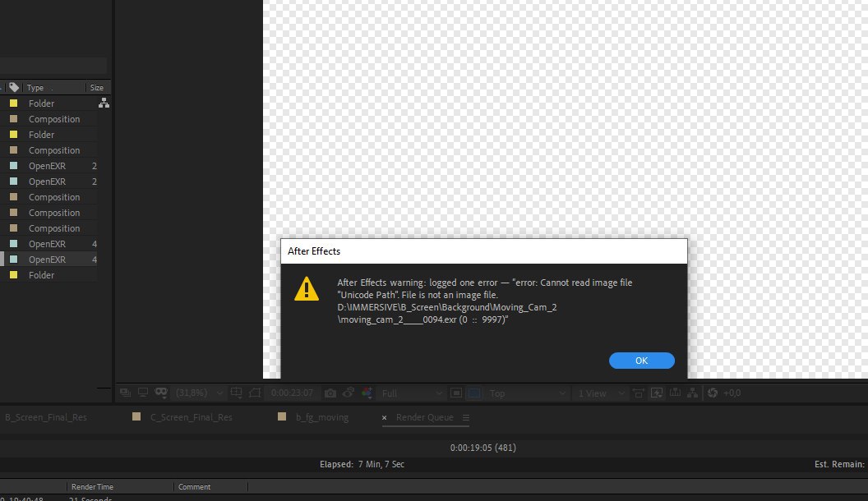Click the Project panel search field
This screenshot has width=868, height=501.
coord(53,66)
